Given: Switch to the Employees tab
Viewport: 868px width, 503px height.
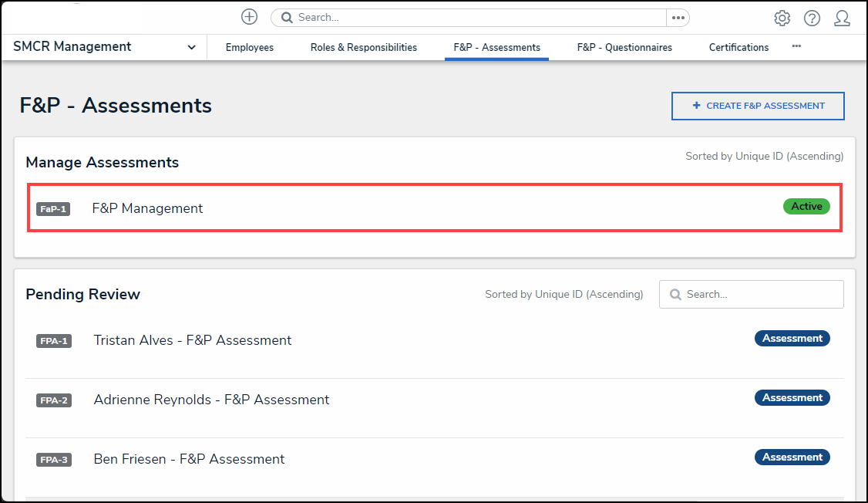Looking at the screenshot, I should pos(249,47).
